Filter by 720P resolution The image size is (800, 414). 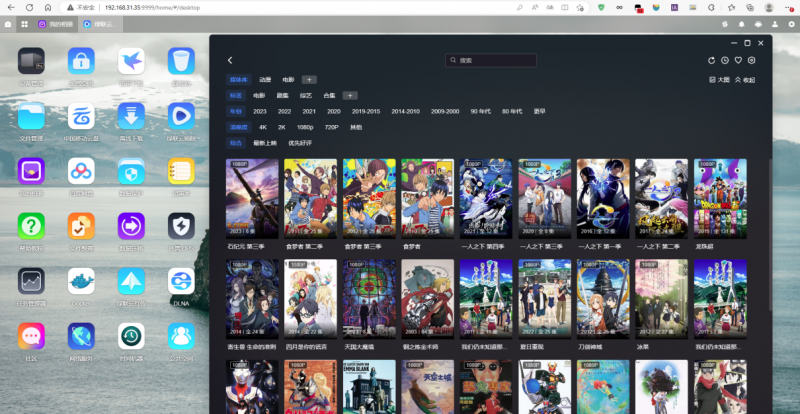[332, 127]
